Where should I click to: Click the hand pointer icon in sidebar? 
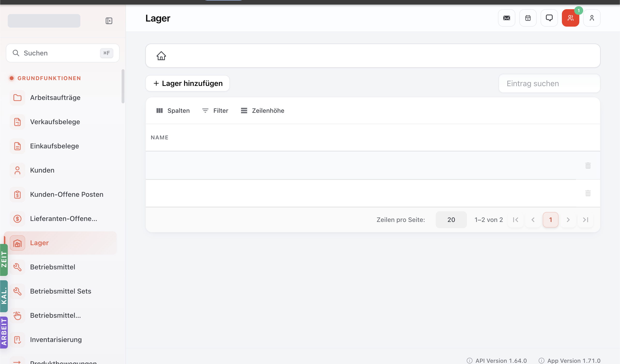point(17,316)
